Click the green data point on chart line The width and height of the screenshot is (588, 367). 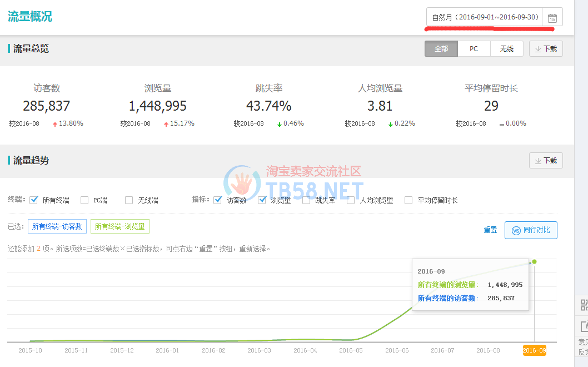[x=534, y=261]
